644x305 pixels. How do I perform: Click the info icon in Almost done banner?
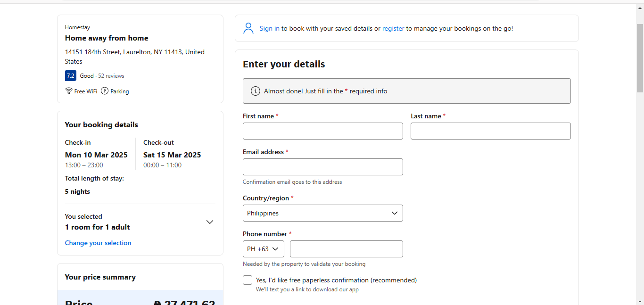point(256,91)
